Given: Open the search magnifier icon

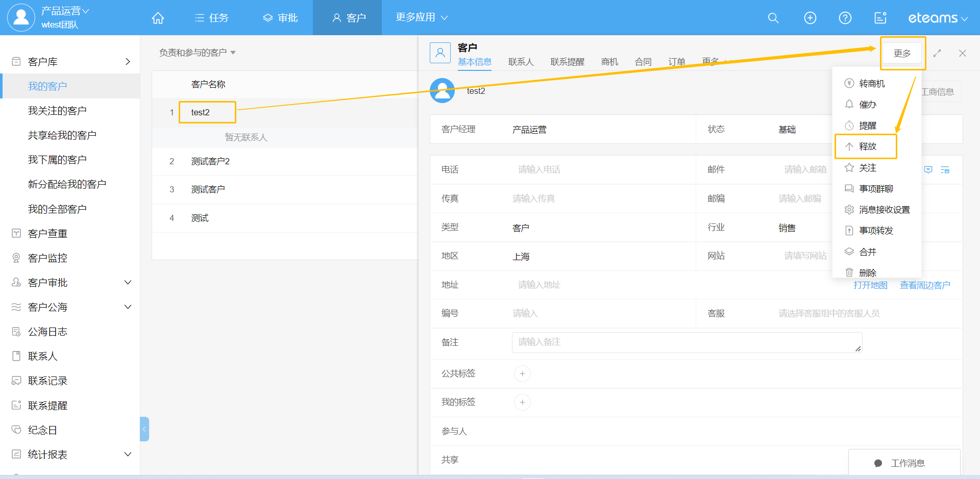Looking at the screenshot, I should point(773,18).
